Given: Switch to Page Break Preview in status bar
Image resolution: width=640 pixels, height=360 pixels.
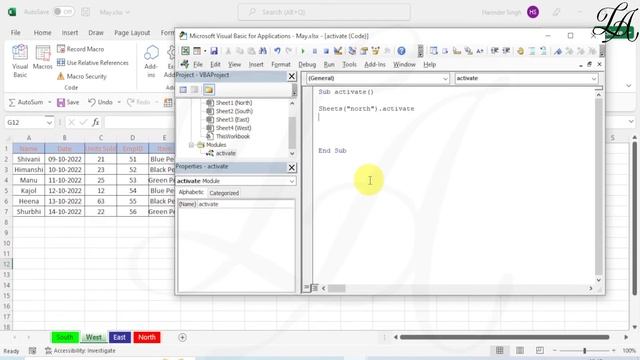Looking at the screenshot, I should tap(540, 350).
